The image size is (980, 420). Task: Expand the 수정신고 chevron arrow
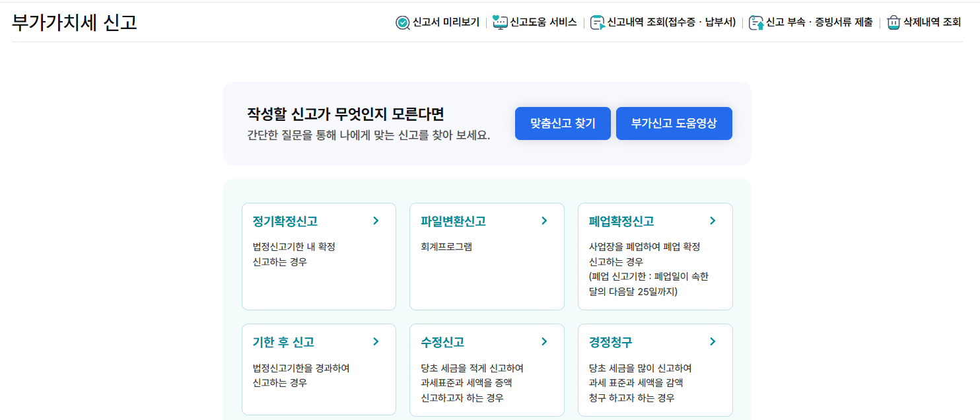point(544,341)
